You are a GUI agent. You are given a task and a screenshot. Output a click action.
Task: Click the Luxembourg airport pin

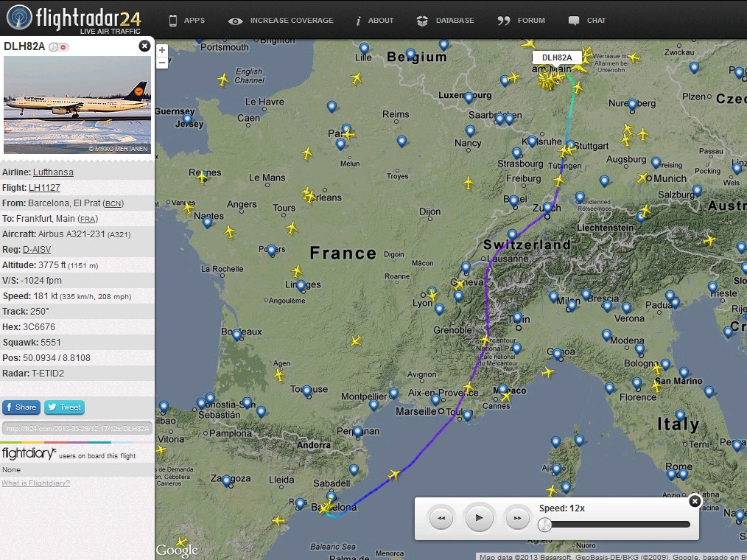[469, 98]
